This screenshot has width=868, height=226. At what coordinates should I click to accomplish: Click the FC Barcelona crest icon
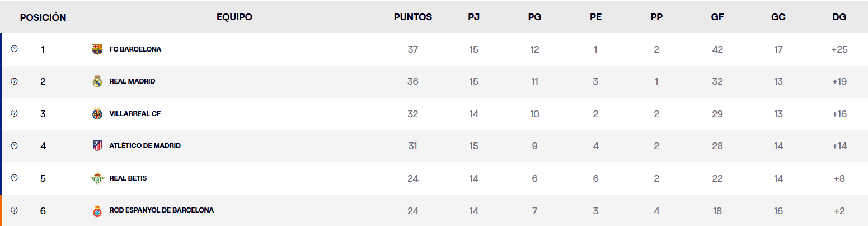(x=97, y=49)
